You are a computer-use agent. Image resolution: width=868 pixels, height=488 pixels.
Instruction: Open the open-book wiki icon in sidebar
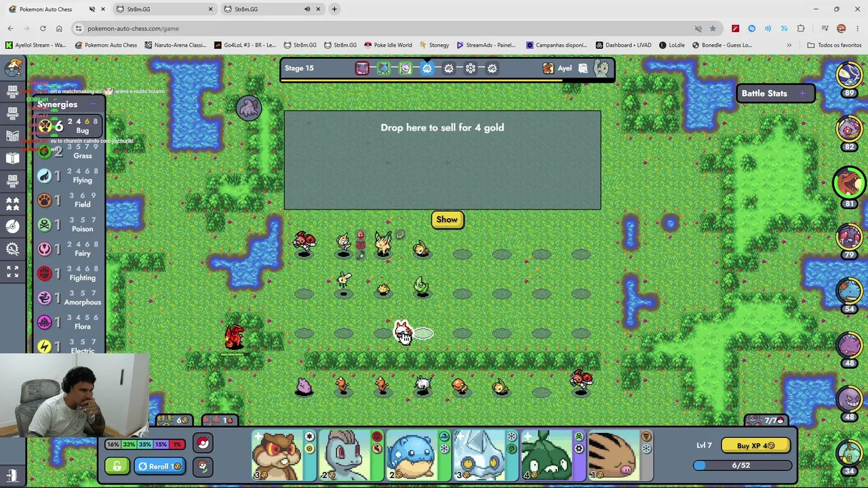(x=13, y=158)
